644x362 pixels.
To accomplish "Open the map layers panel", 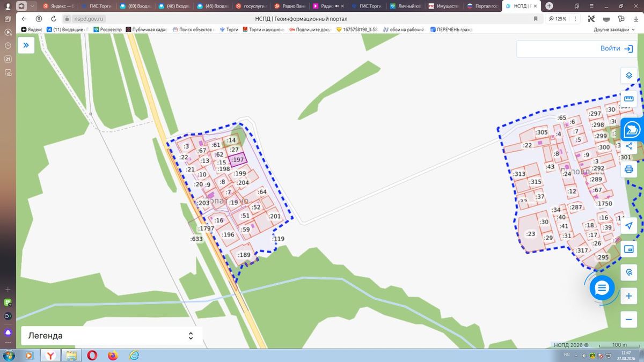I will 629,76.
